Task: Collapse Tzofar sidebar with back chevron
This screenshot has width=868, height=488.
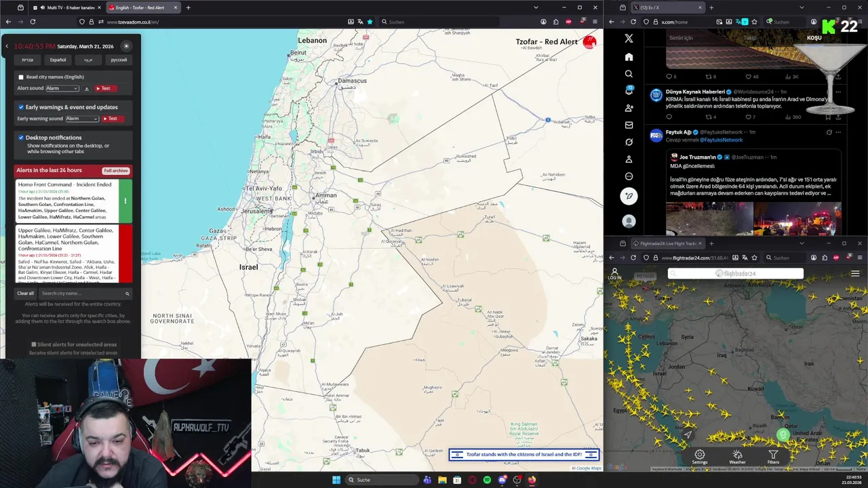Action: [7, 46]
